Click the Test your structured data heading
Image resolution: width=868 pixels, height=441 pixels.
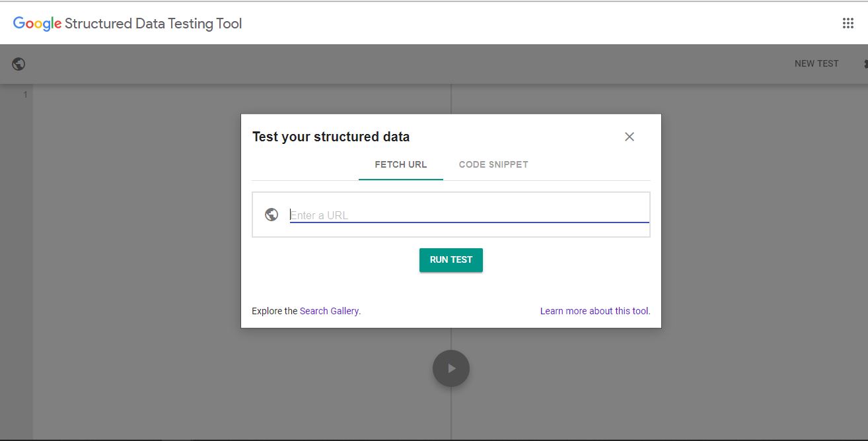click(x=331, y=137)
